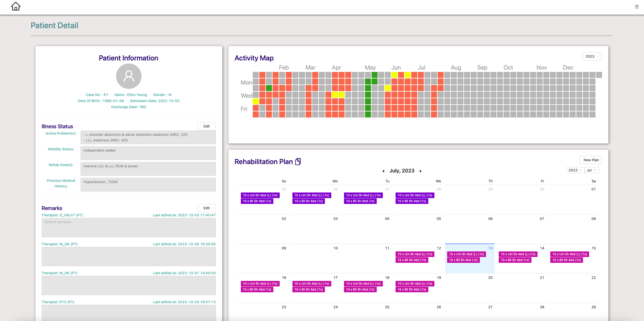Open Bil Sh Abd plan on June 28

412,201
